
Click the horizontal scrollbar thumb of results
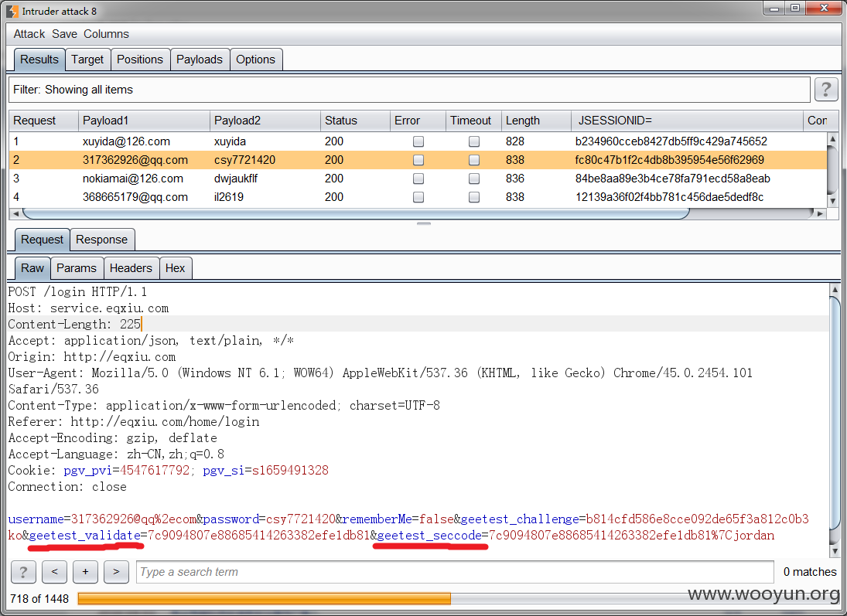click(x=356, y=214)
